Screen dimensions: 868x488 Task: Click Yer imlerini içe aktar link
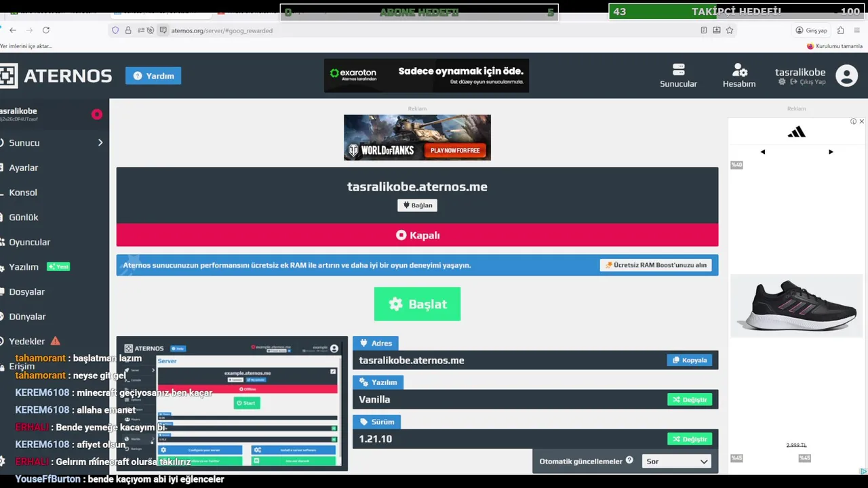(26, 46)
